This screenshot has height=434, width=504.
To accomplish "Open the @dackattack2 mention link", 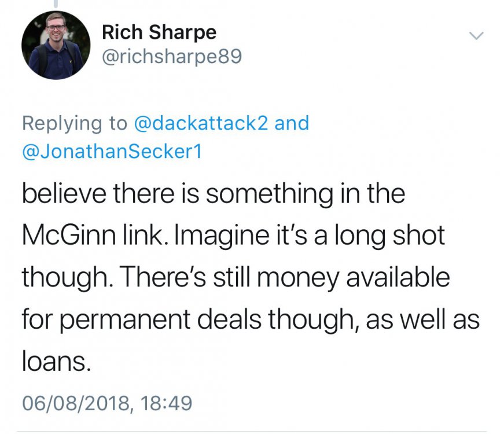I will 200,123.
